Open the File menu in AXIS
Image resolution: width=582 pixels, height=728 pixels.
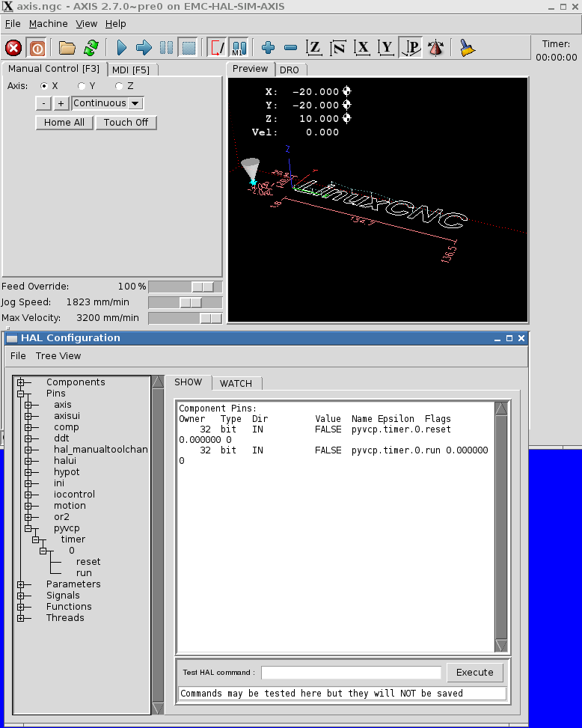[x=13, y=24]
